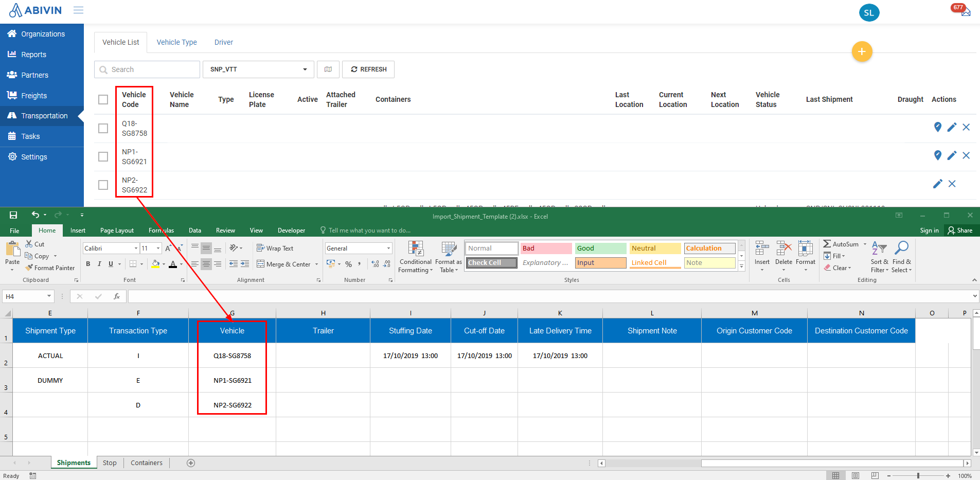Image resolution: width=980 pixels, height=480 pixels.
Task: Expand the Name Box dropdown showing H4
Action: [x=49, y=296]
